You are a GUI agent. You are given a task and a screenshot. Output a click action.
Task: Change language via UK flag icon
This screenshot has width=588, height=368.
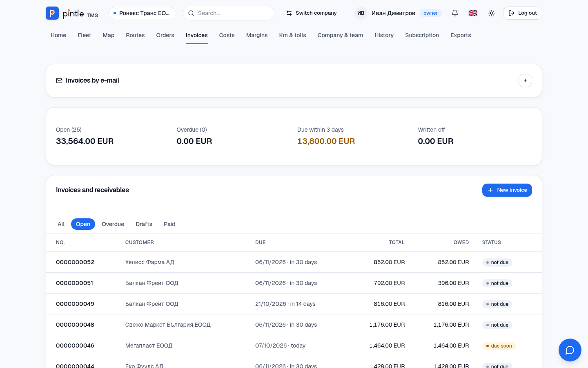[473, 13]
